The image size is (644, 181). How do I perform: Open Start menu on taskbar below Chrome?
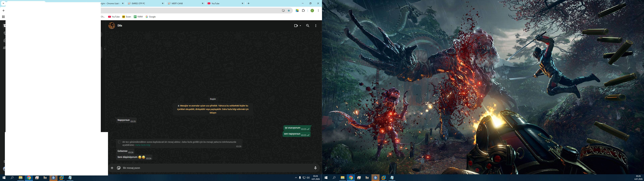[4, 178]
